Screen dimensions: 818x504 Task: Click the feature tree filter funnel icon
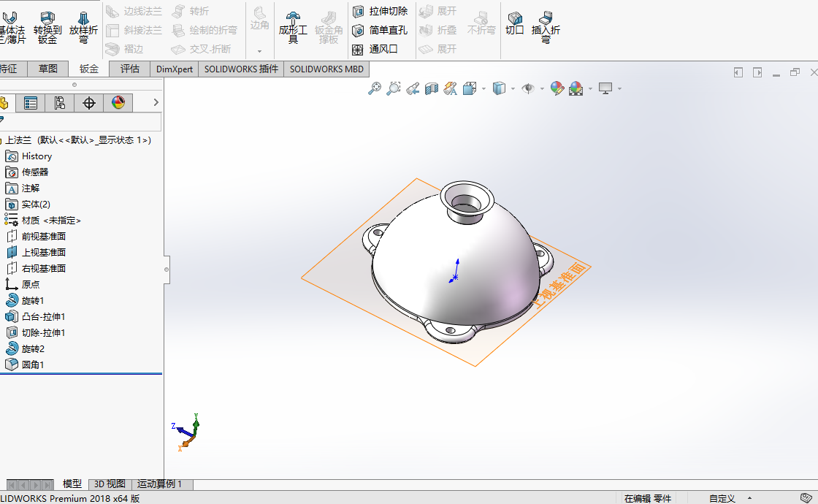point(1,121)
